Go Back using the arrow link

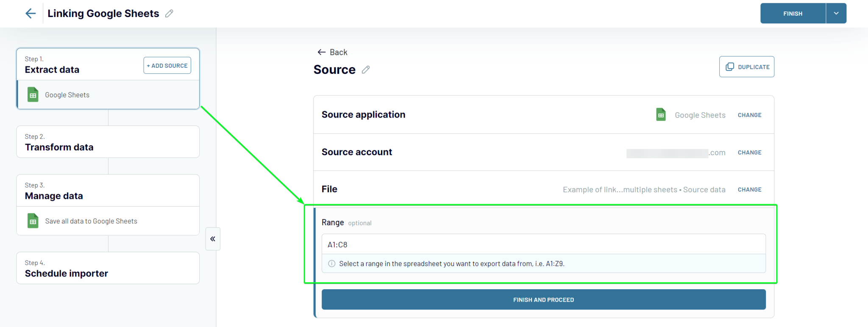click(333, 52)
